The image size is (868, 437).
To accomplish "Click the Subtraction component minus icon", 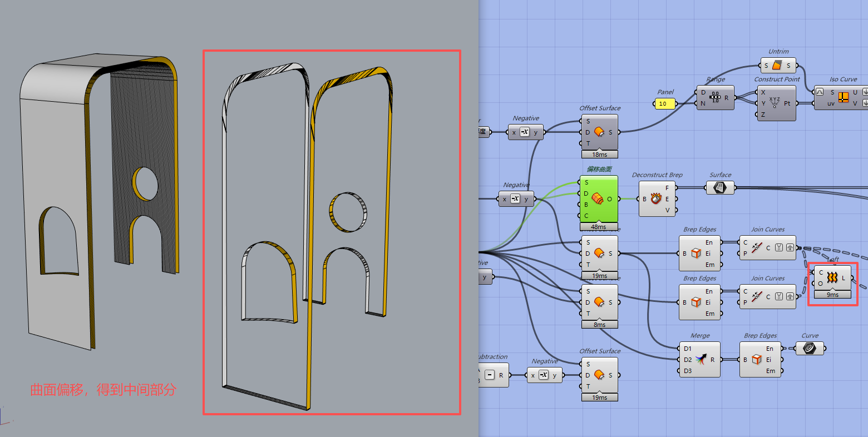I will coord(490,375).
